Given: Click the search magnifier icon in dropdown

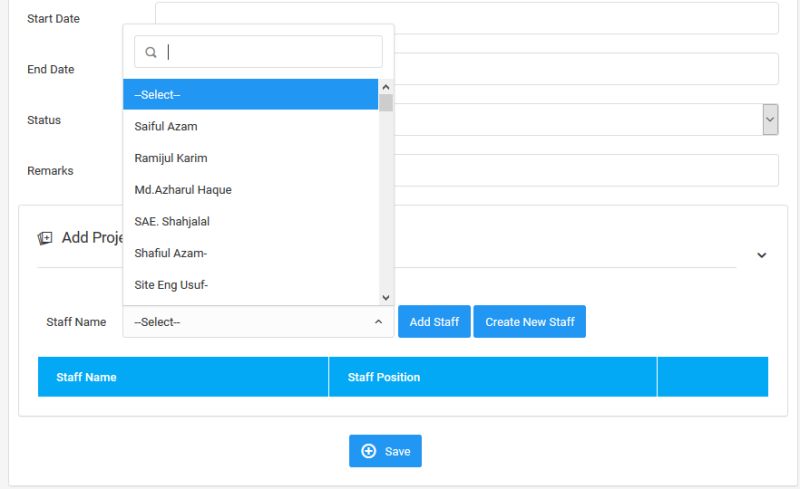Looking at the screenshot, I should [151, 52].
